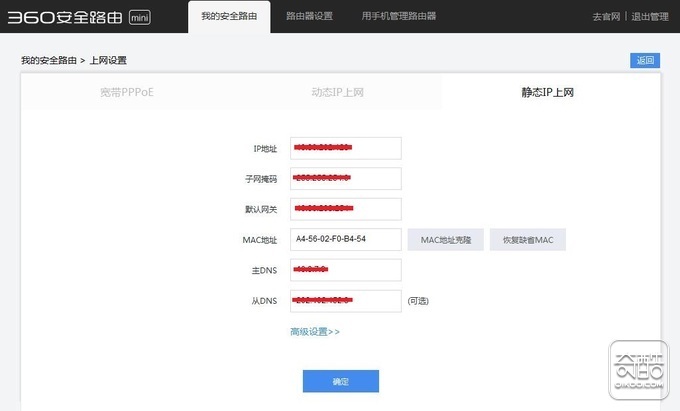Expand the 高级设置>> link

tap(315, 332)
